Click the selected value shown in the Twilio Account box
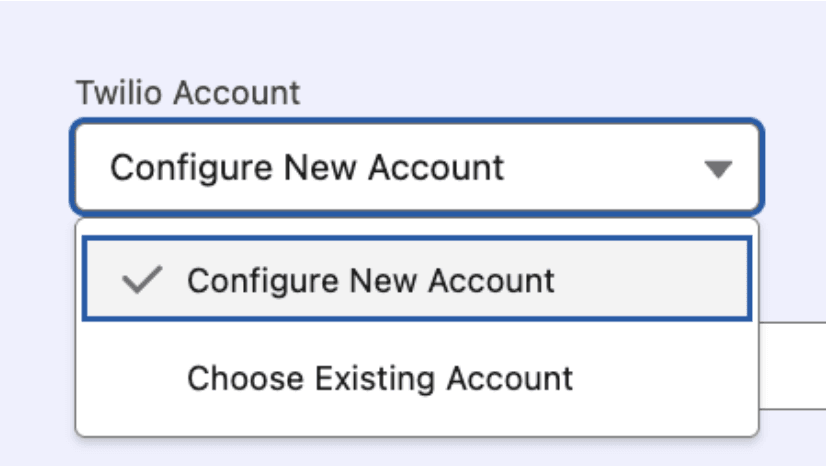This screenshot has height=466, width=826. [307, 167]
